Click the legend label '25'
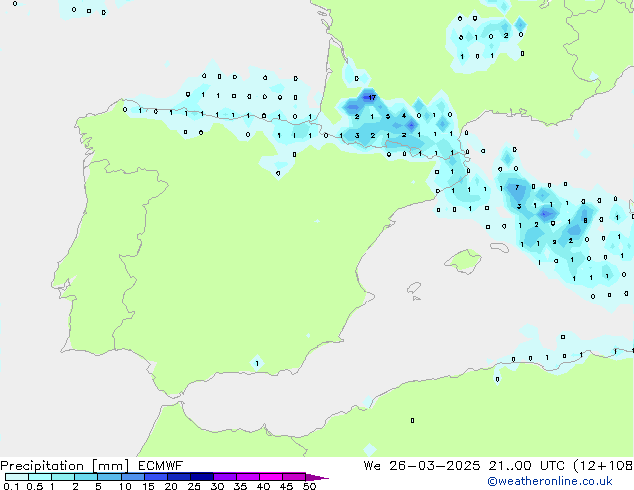 [194, 486]
